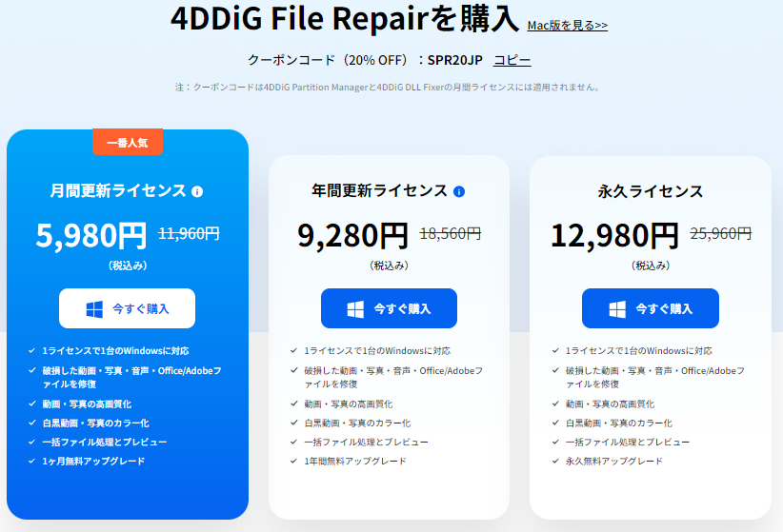Click info icon beside 年間更新ライセンス

[x=459, y=191]
